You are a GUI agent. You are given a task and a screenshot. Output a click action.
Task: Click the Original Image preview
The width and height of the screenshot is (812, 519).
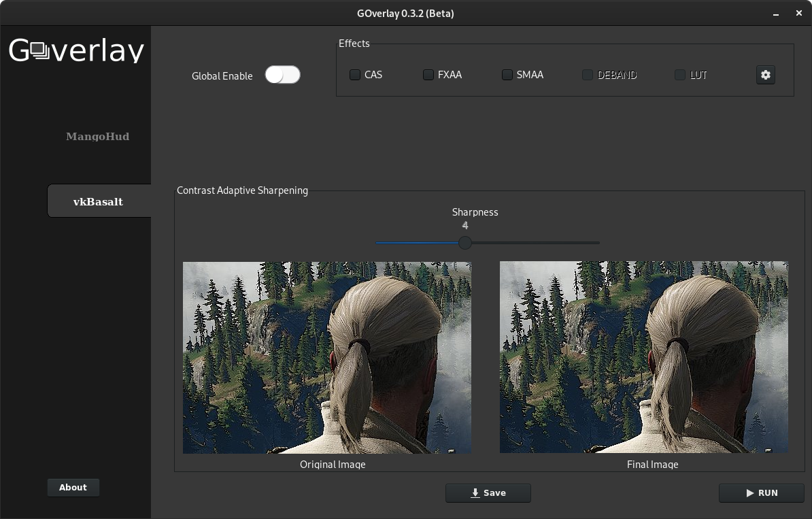(x=326, y=357)
